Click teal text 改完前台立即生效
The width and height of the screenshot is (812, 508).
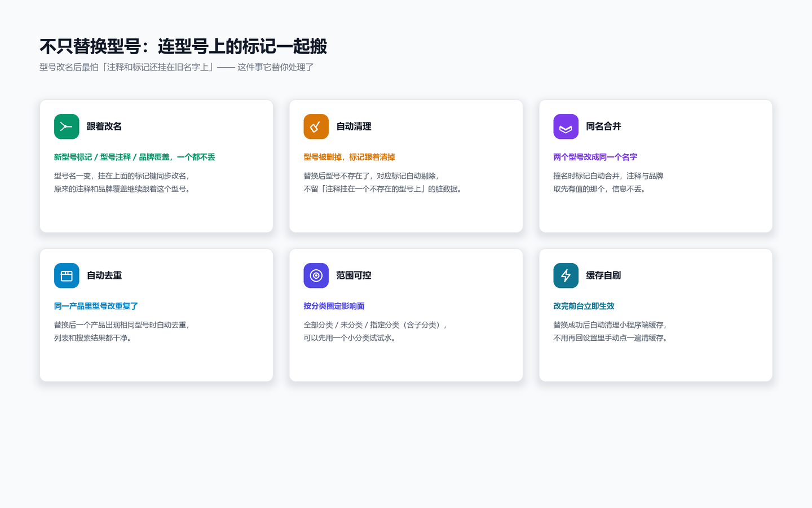(584, 306)
